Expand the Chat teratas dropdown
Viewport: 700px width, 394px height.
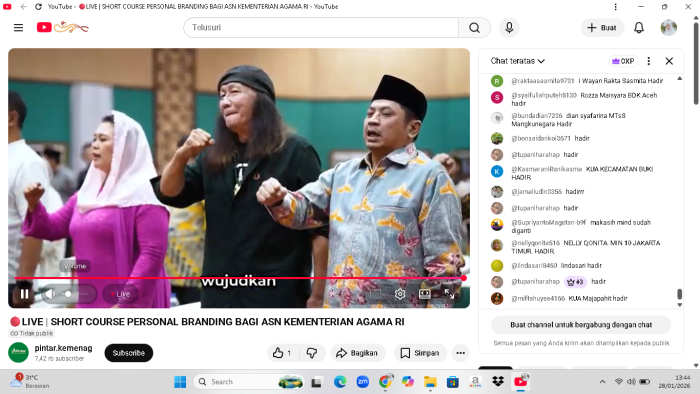pos(518,61)
